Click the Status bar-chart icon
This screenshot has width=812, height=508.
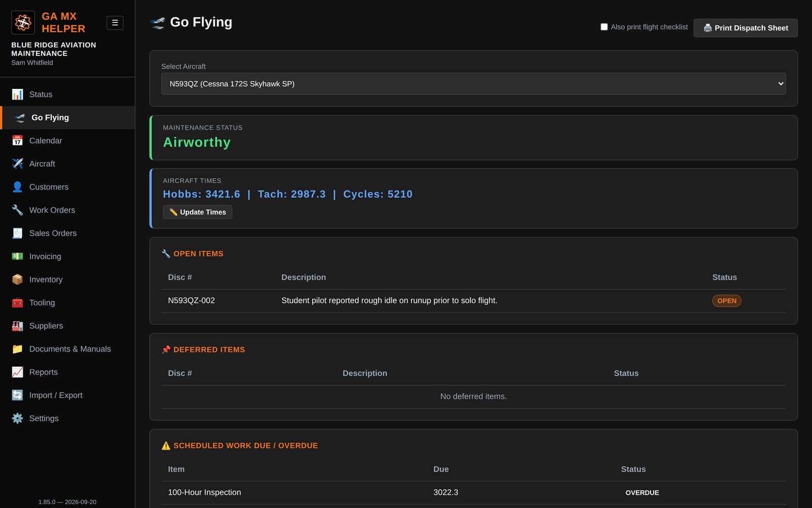[x=17, y=94]
